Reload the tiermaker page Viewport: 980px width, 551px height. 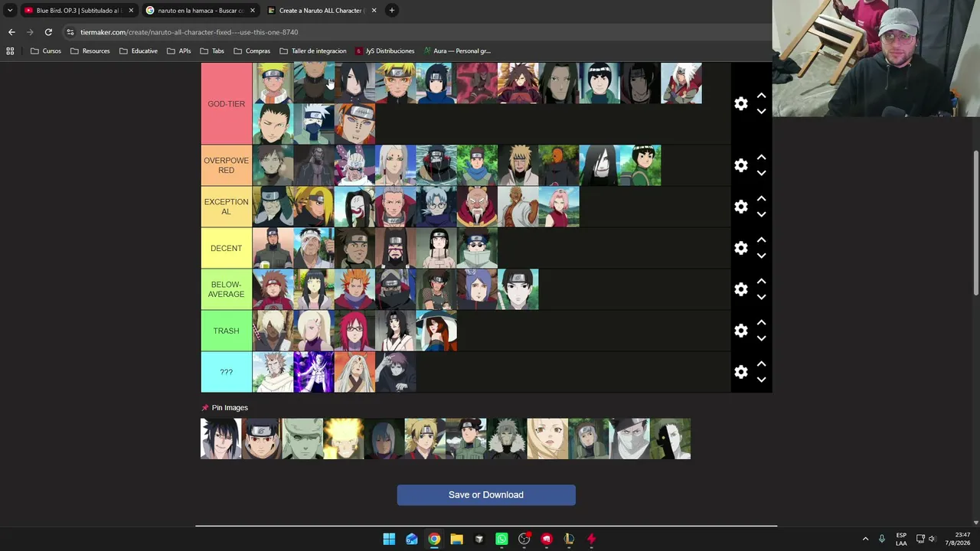coord(48,32)
